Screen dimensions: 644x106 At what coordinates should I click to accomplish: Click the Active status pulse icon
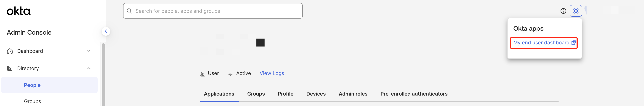[x=230, y=74]
